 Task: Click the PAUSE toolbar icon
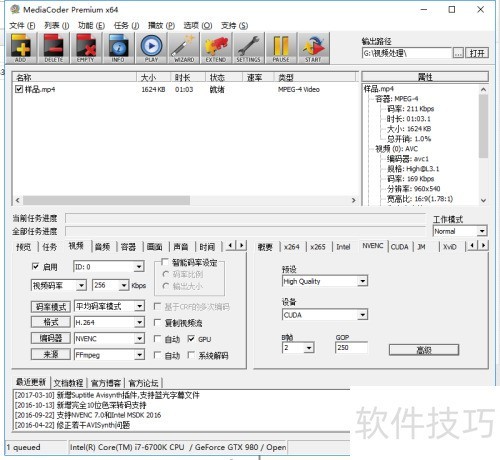click(281, 48)
